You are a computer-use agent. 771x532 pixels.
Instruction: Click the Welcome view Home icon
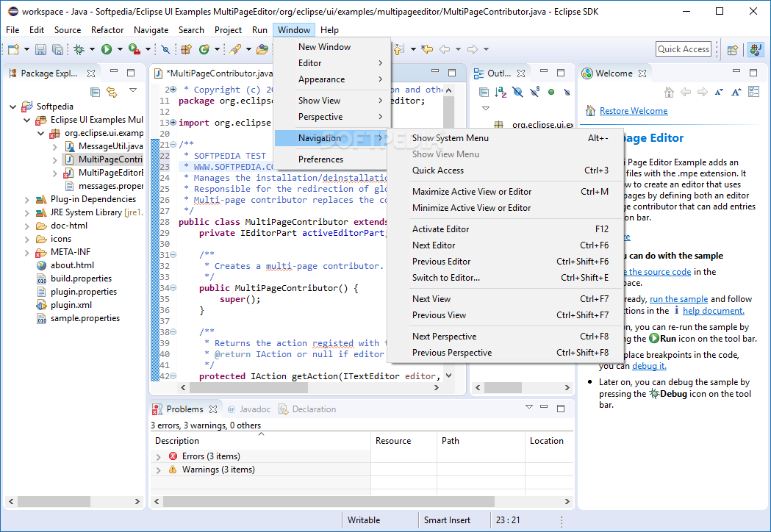669,92
